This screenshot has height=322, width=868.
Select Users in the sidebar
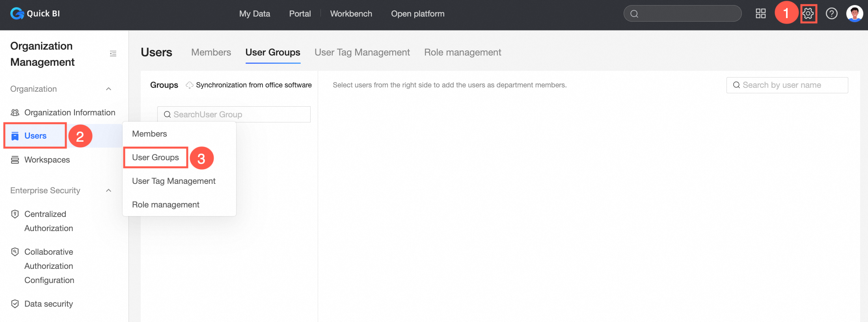tap(35, 136)
